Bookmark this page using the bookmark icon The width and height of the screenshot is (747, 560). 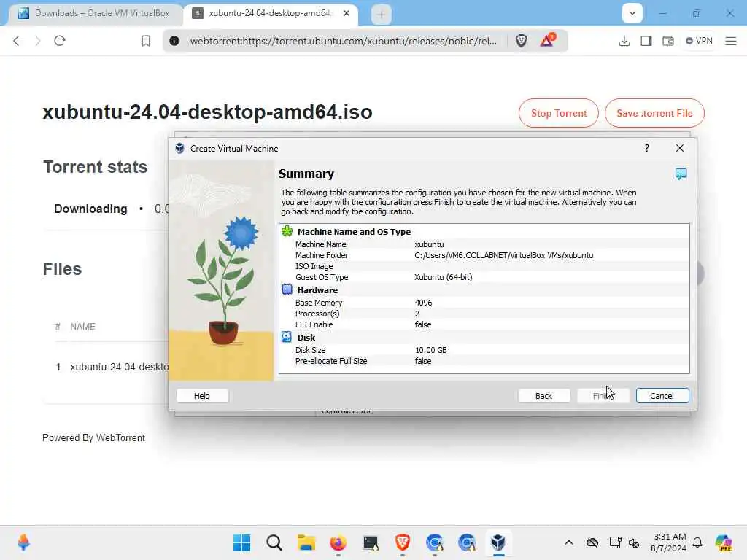click(x=146, y=41)
